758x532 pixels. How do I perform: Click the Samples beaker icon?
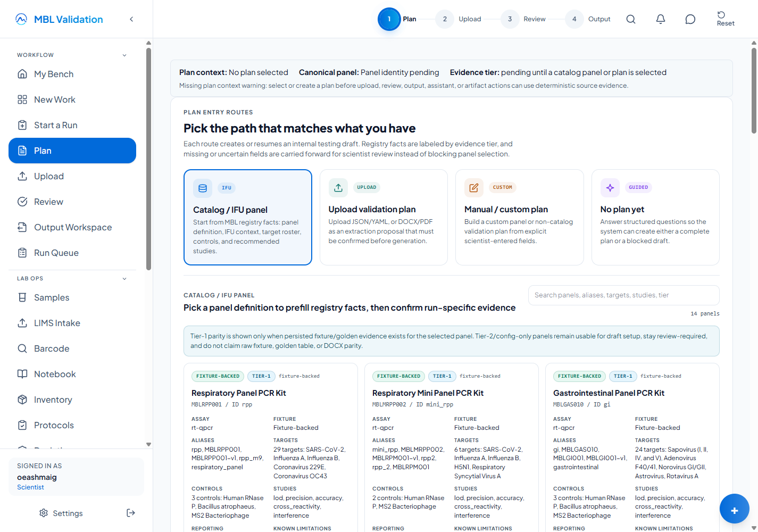22,297
